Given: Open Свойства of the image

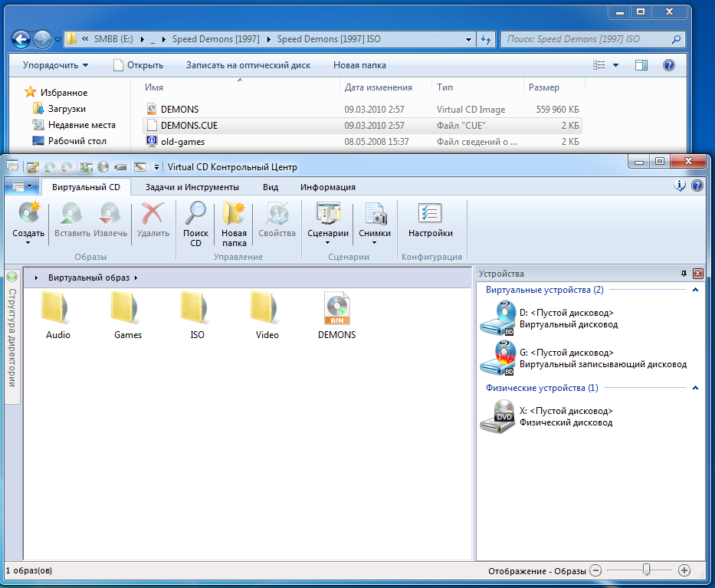Looking at the screenshot, I should (x=277, y=213).
